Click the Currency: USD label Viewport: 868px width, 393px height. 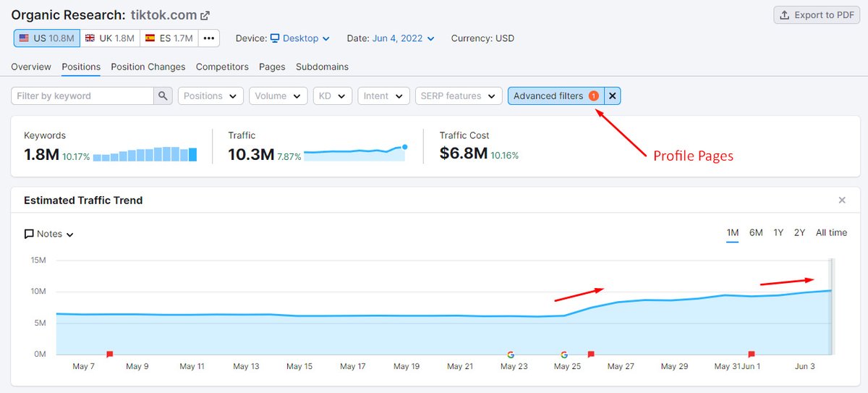click(x=482, y=38)
